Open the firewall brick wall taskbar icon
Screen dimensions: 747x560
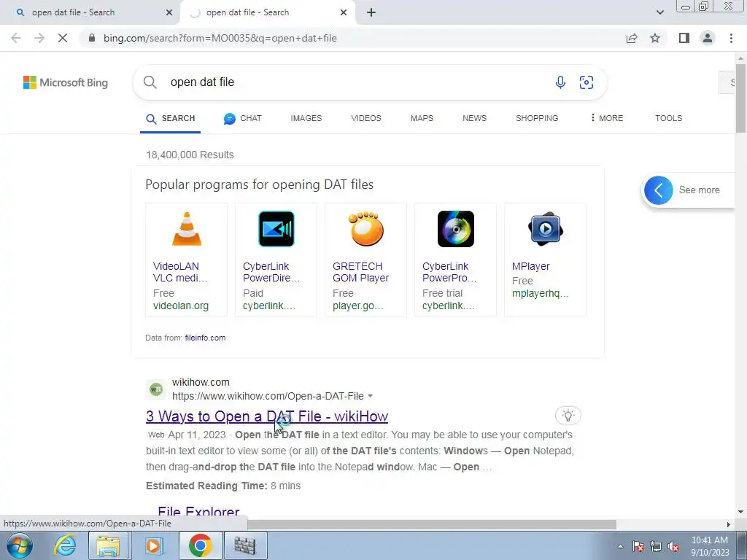point(245,545)
